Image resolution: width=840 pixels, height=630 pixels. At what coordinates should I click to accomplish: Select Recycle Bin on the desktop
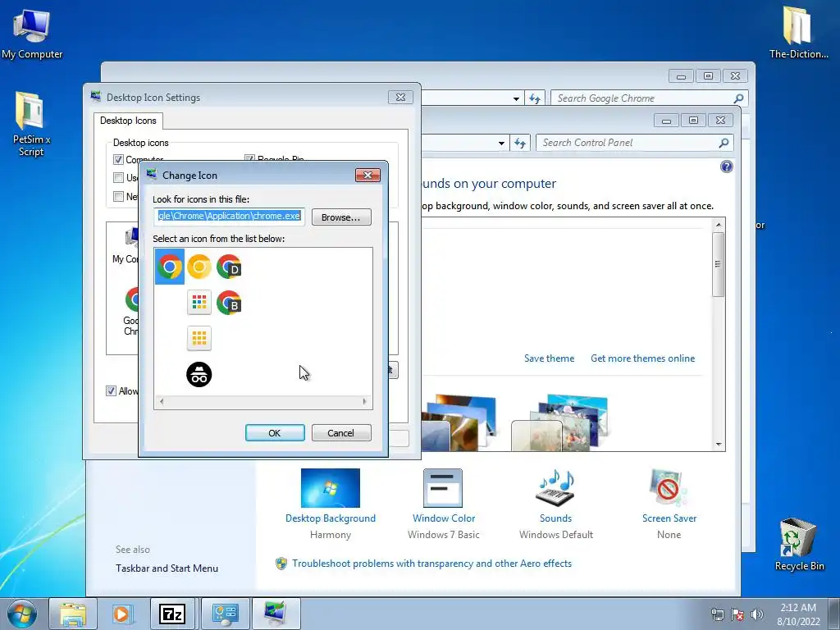799,545
